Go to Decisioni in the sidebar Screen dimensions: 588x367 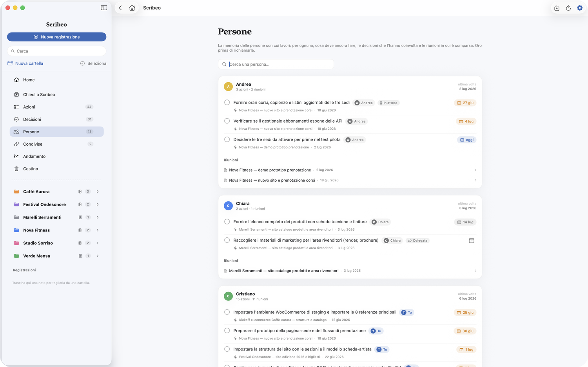tap(56, 119)
